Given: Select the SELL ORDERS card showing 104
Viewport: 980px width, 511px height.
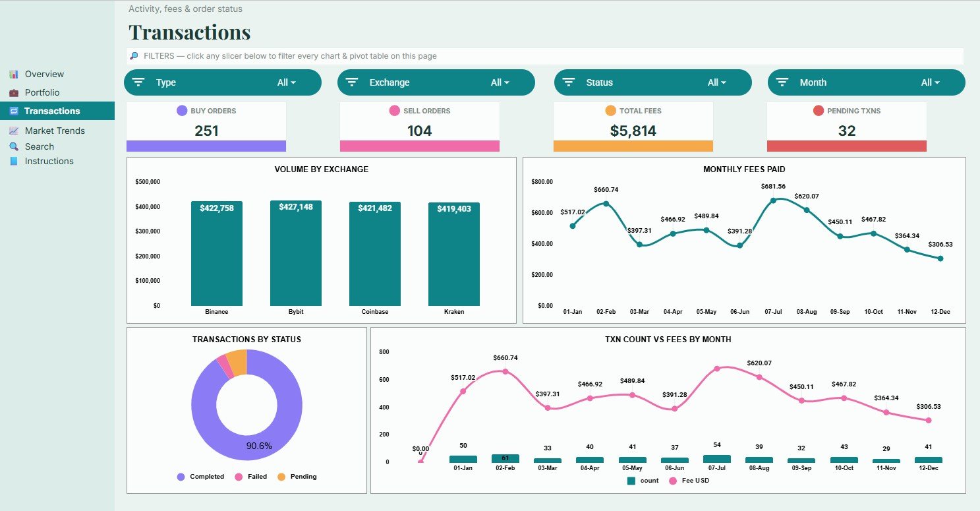Looking at the screenshot, I should (420, 127).
